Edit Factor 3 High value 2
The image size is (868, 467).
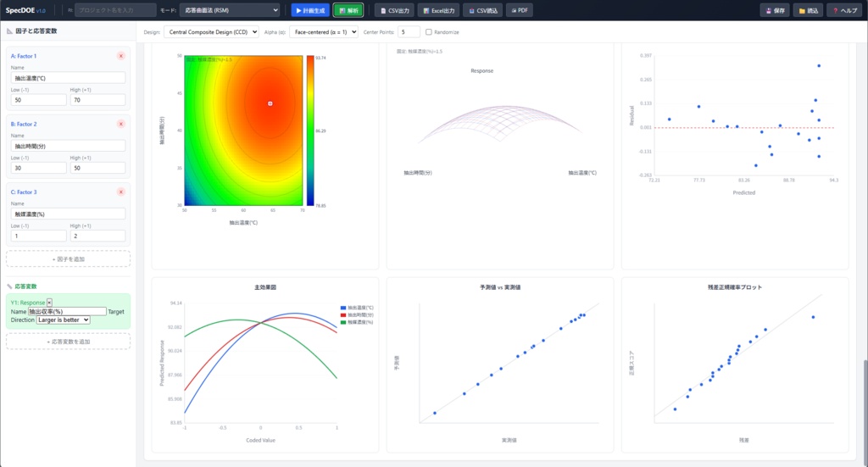(98, 236)
